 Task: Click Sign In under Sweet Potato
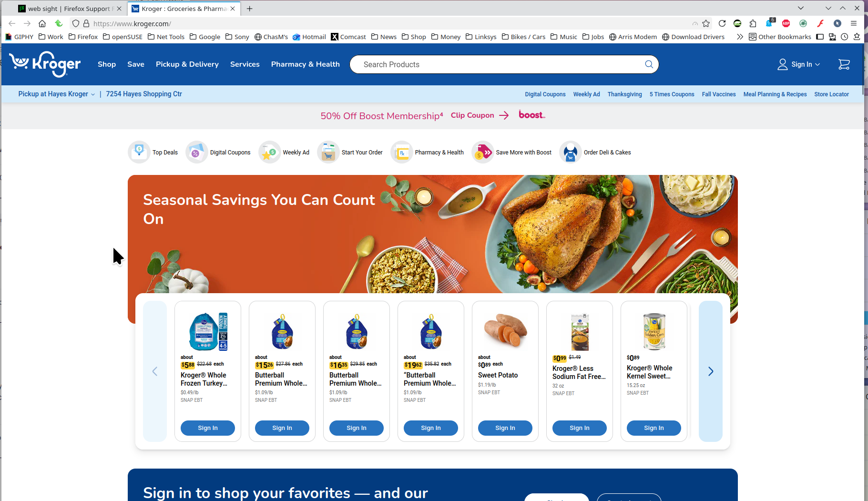[x=505, y=428]
